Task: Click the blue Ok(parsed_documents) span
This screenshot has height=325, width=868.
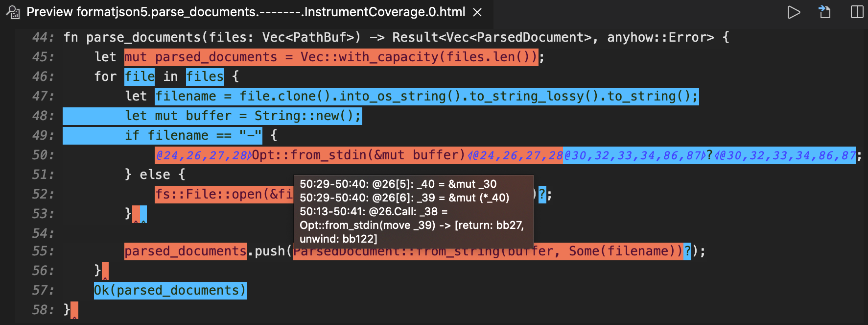Action: pos(170,291)
